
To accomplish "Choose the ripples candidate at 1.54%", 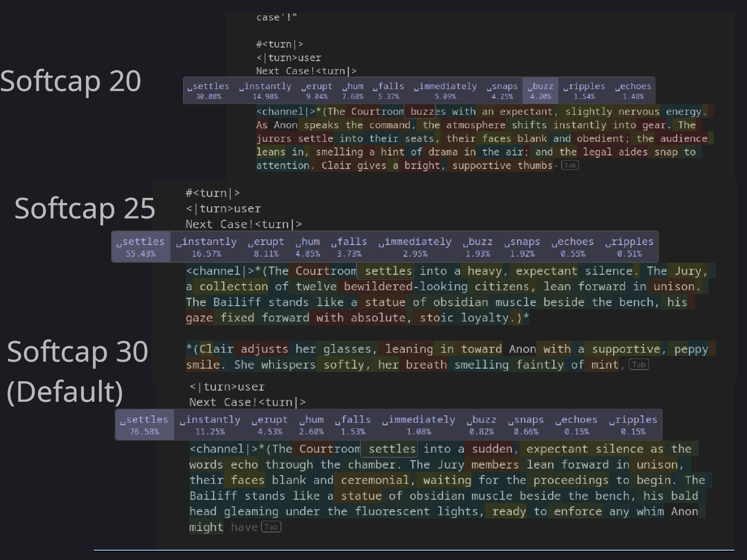I will coord(584,91).
